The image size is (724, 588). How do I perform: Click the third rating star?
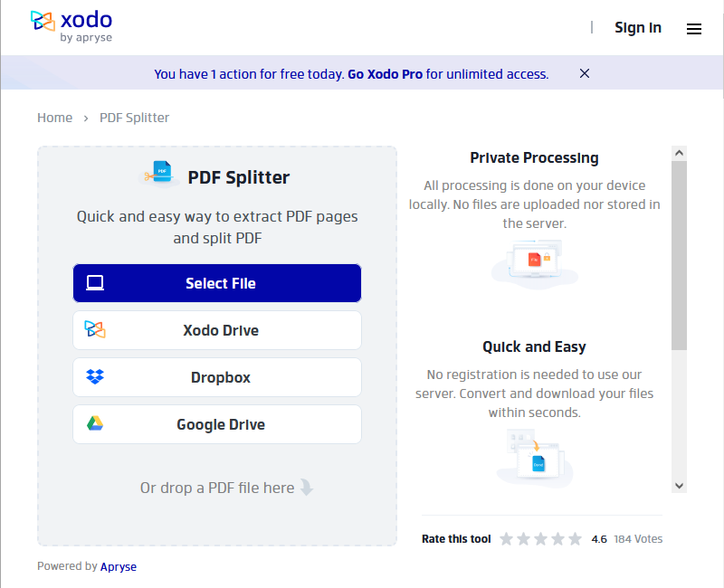(x=540, y=538)
